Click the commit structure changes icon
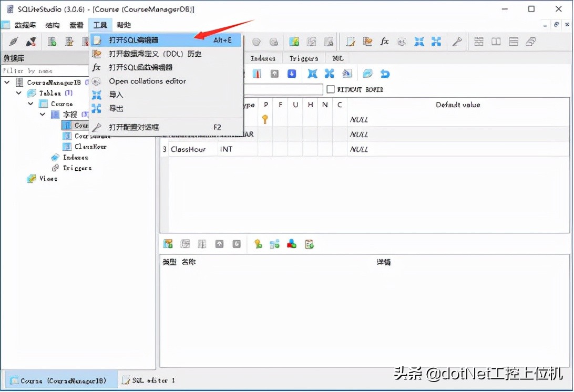 pyautogui.click(x=367, y=73)
